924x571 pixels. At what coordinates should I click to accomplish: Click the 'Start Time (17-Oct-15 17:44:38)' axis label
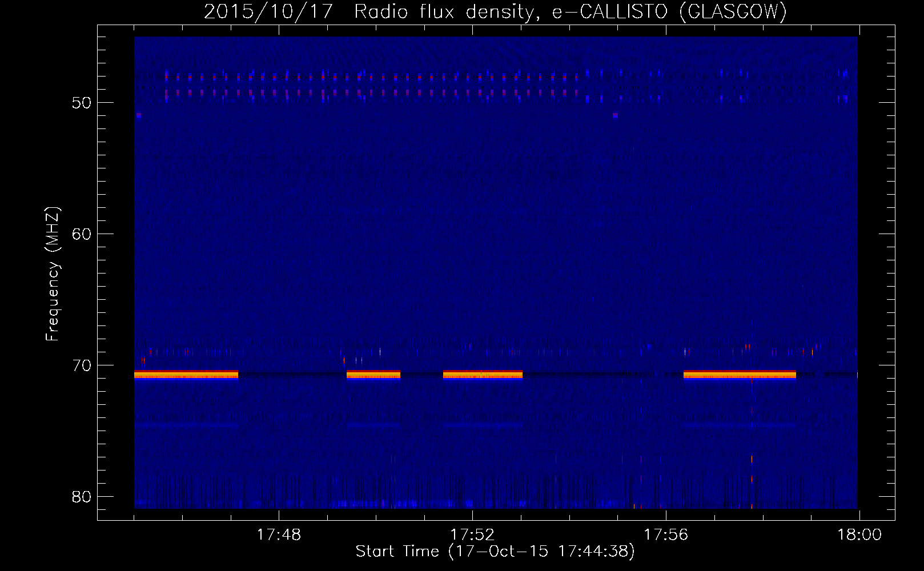[495, 552]
